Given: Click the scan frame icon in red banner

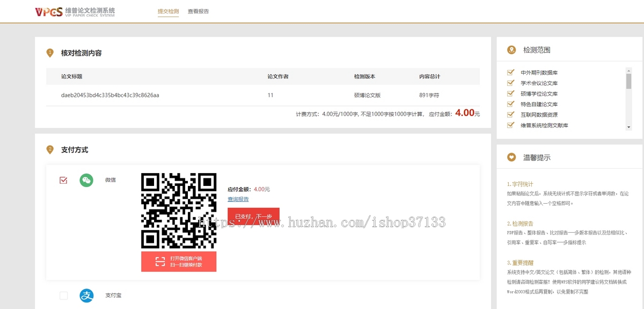Looking at the screenshot, I should point(160,262).
